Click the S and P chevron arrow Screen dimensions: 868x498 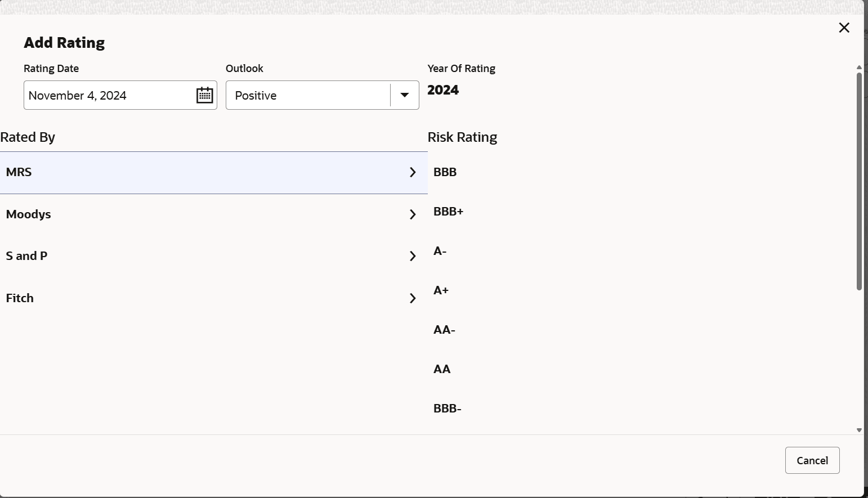coord(413,256)
